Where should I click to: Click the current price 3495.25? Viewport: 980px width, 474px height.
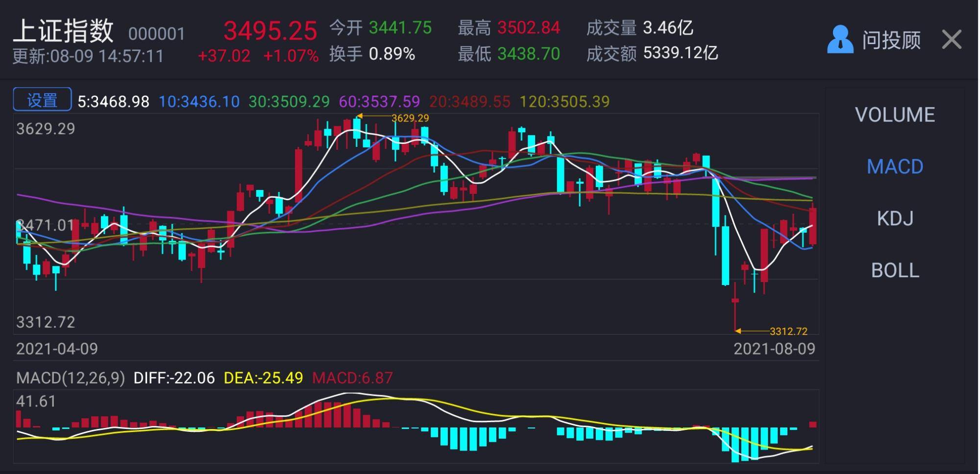click(270, 30)
